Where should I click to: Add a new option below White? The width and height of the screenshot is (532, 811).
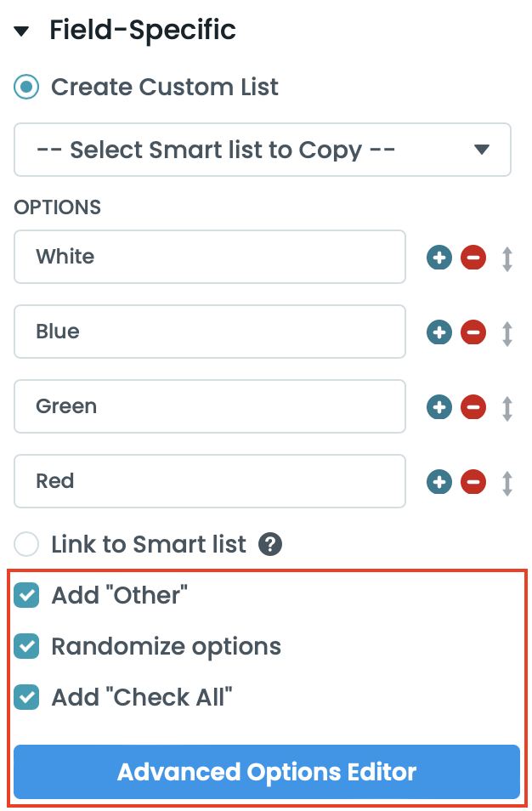[x=439, y=257]
